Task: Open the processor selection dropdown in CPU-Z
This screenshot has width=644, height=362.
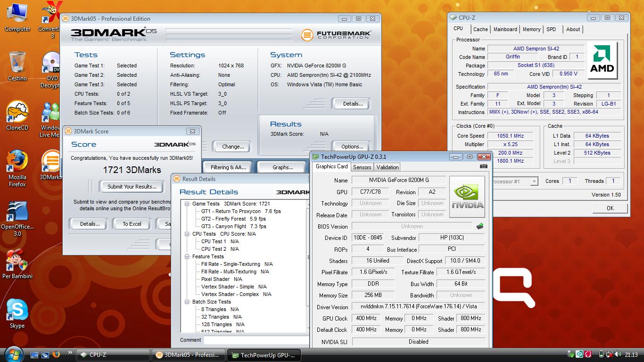Action: coord(534,181)
